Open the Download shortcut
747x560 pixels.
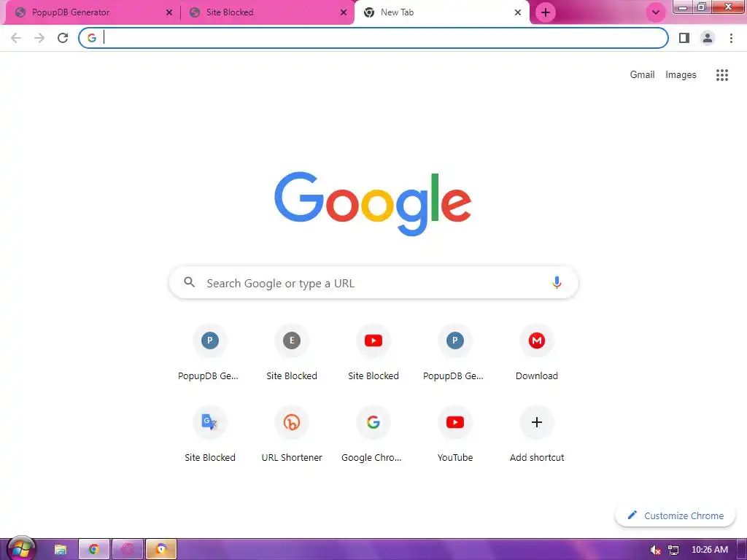coord(537,353)
